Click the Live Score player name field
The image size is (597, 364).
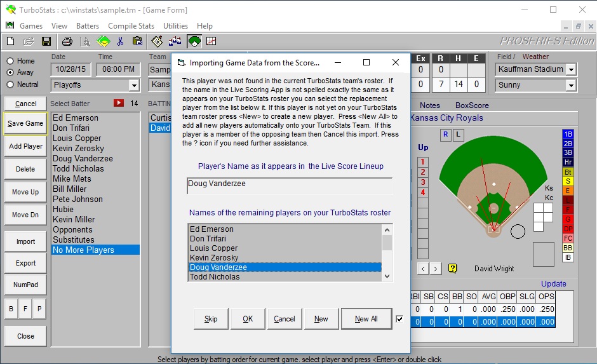[290, 185]
